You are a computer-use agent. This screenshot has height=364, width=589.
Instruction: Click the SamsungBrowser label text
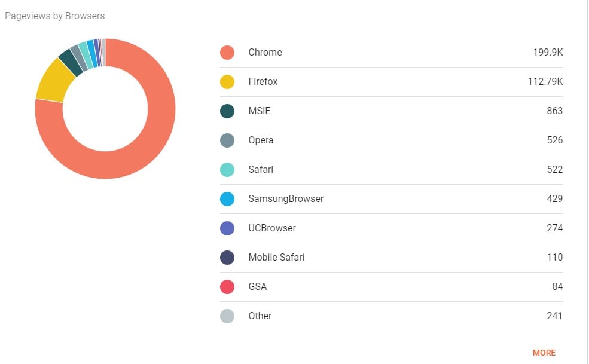tap(286, 199)
